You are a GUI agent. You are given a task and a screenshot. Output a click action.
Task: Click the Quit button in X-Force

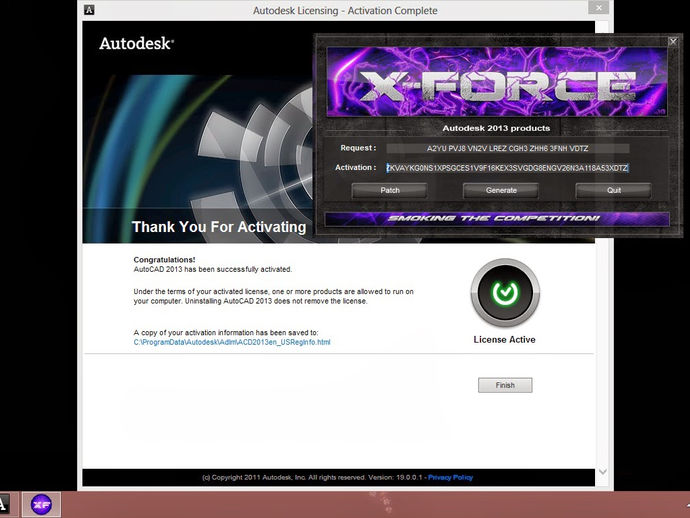[x=613, y=191]
